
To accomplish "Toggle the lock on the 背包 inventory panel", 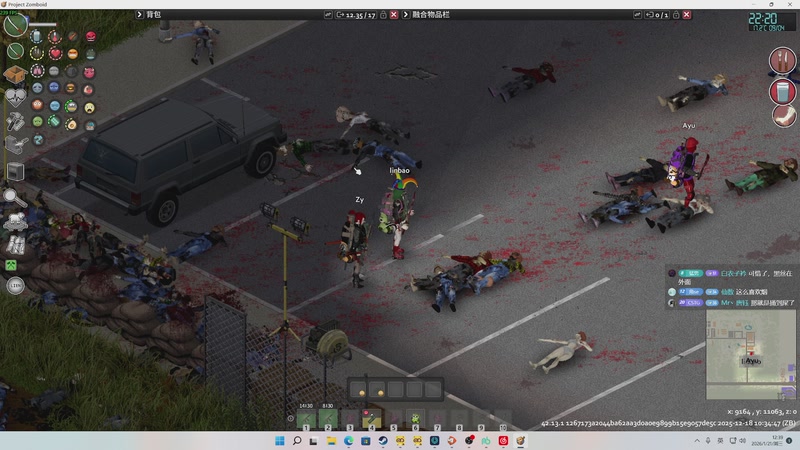I will (x=383, y=15).
